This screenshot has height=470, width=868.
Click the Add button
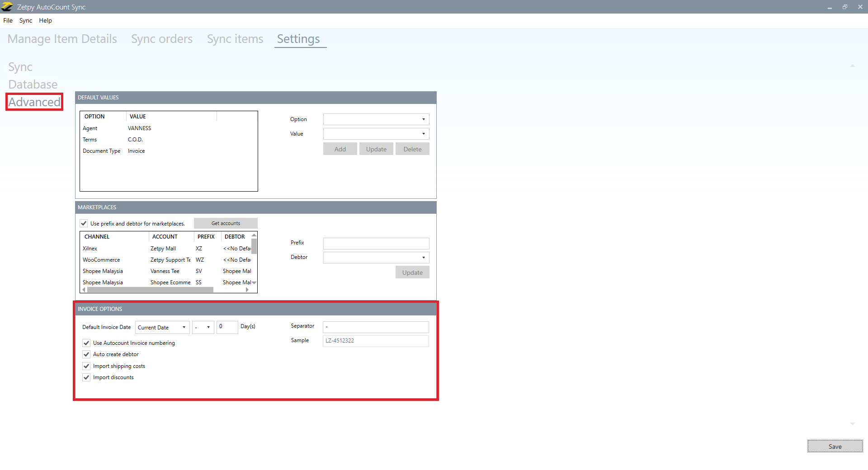click(340, 149)
